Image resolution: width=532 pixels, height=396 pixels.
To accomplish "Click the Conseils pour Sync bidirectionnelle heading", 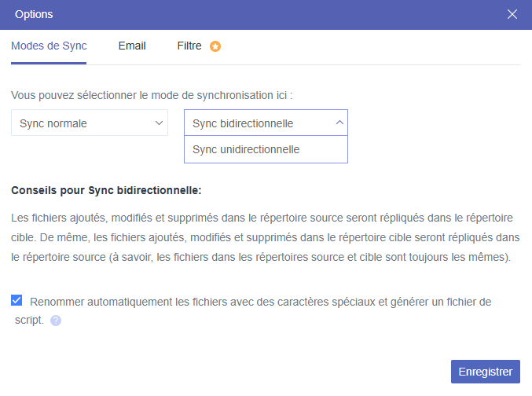I will (106, 190).
